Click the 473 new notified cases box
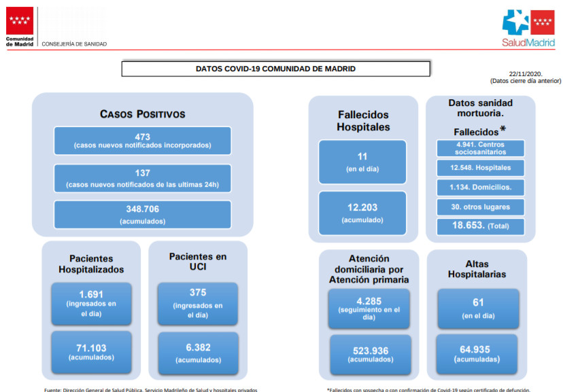The width and height of the screenshot is (563, 392). 143,141
